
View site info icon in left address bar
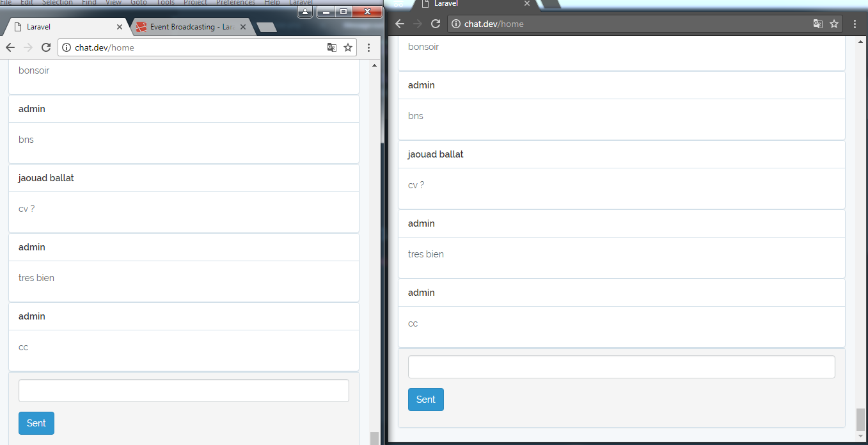(x=67, y=47)
